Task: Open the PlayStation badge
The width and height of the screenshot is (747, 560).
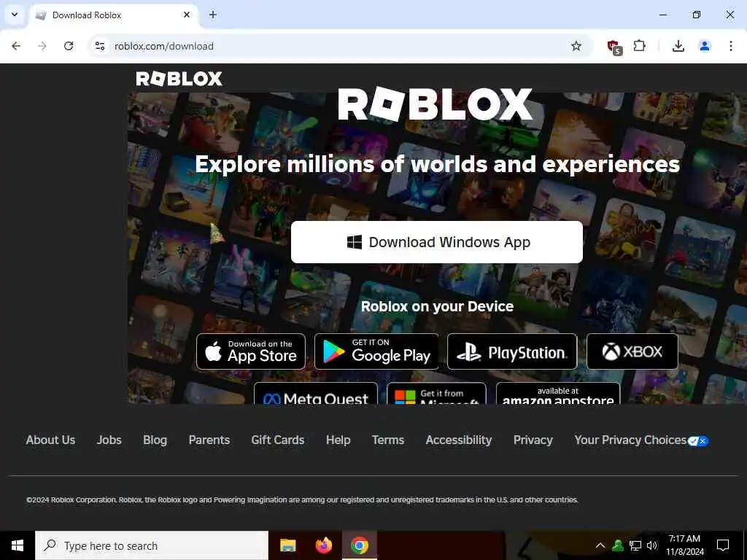Action: 512,351
